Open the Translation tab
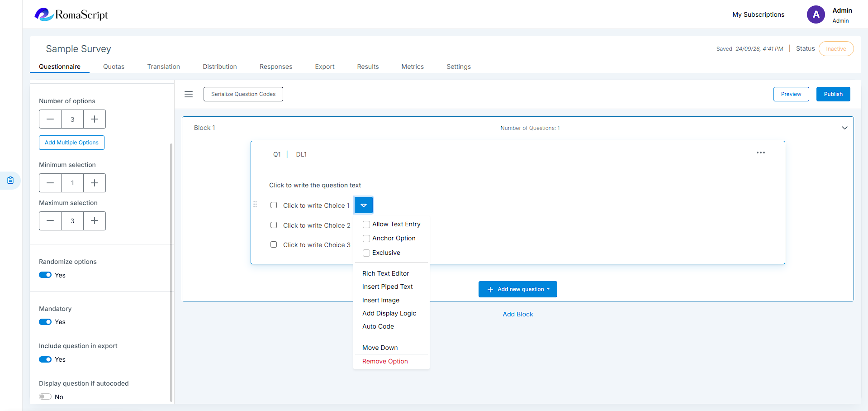 (164, 67)
